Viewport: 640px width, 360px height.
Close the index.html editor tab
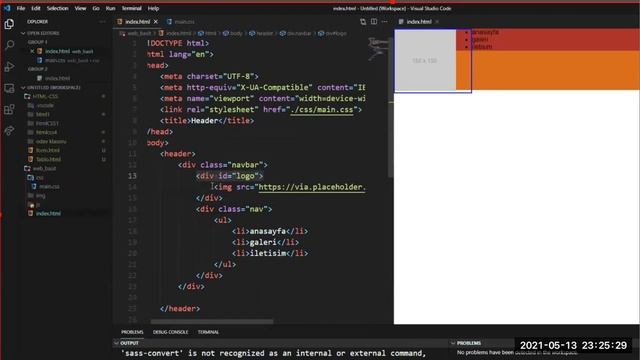(156, 22)
